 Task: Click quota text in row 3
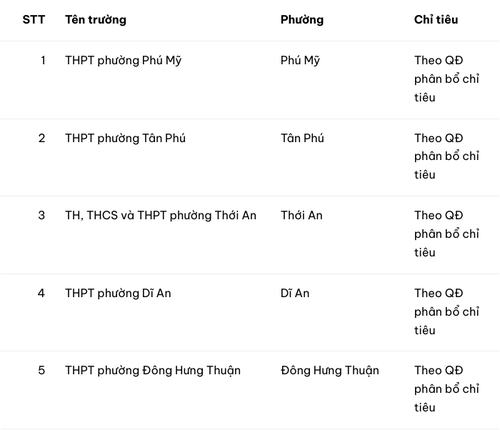(x=447, y=234)
